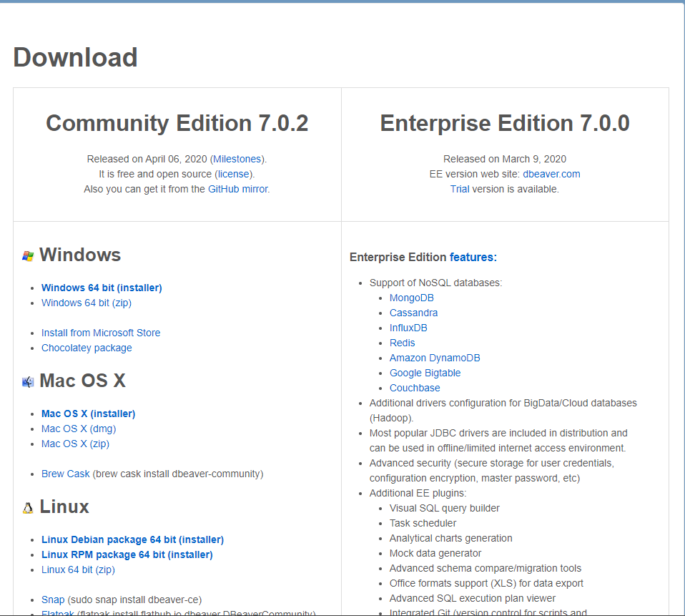
Task: Open the Redis link
Action: click(x=402, y=343)
